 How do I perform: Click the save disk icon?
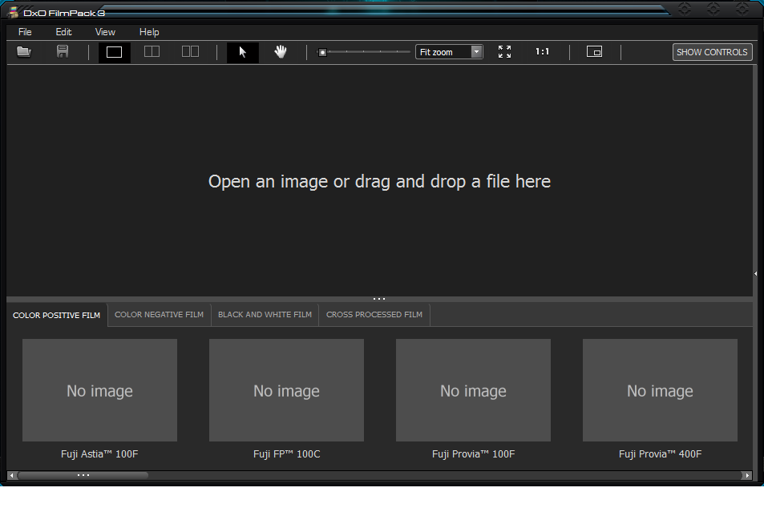pos(63,51)
